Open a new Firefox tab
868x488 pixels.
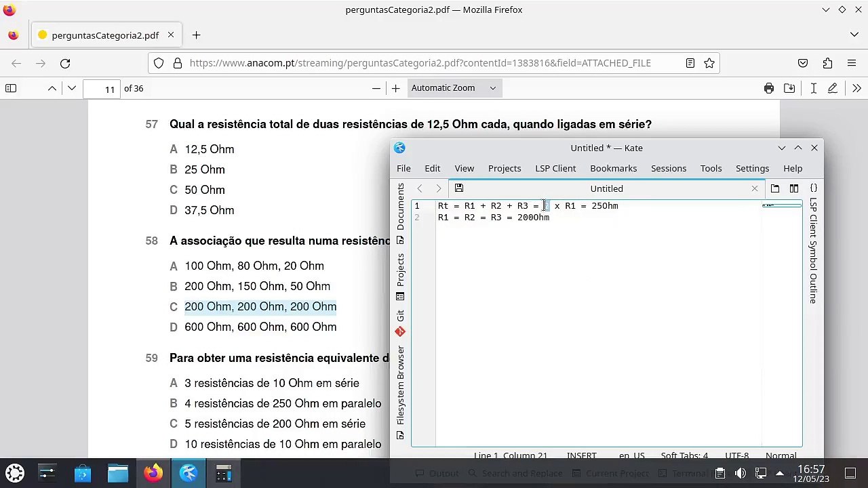click(x=196, y=35)
